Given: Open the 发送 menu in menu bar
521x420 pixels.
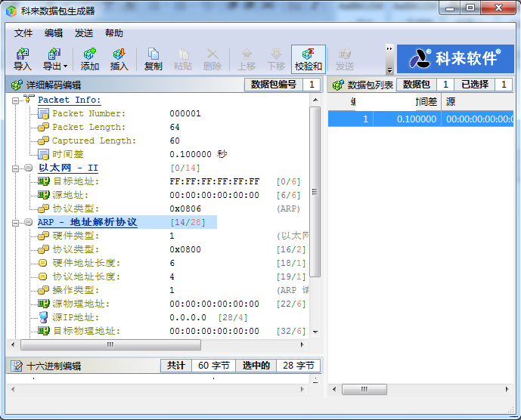Looking at the screenshot, I should click(84, 33).
